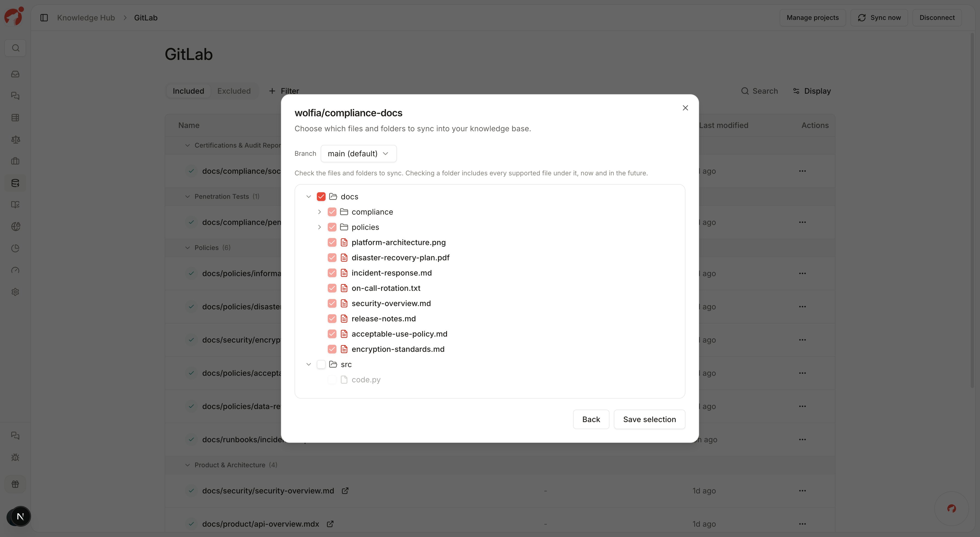Open the sidebar search icon
The image size is (980, 537).
(x=15, y=48)
